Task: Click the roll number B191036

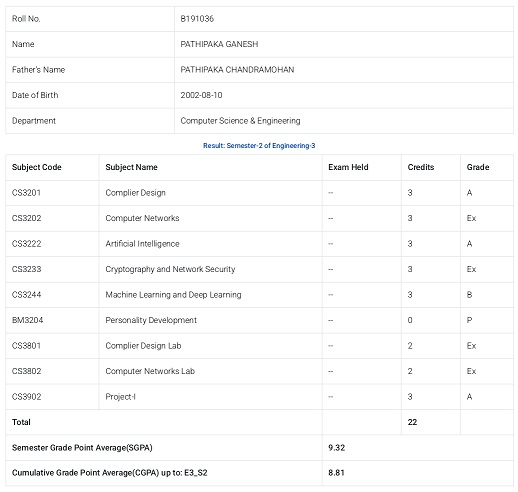Action: tap(197, 19)
